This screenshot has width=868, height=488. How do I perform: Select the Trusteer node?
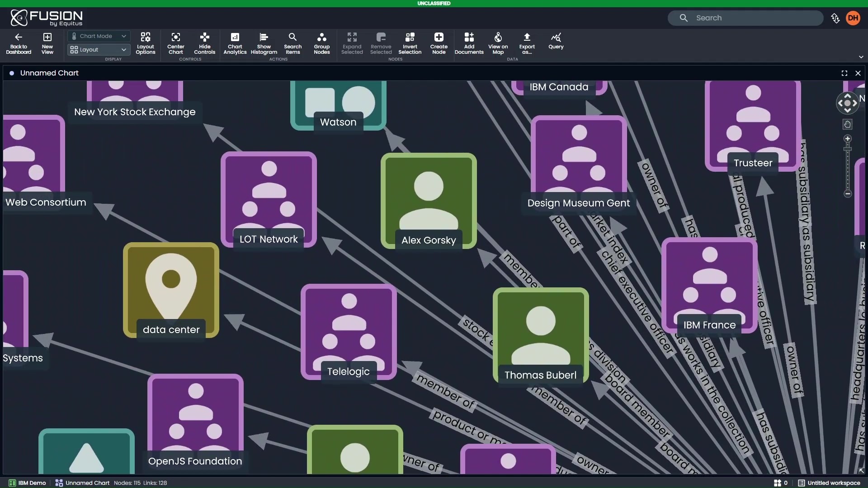[x=753, y=126]
